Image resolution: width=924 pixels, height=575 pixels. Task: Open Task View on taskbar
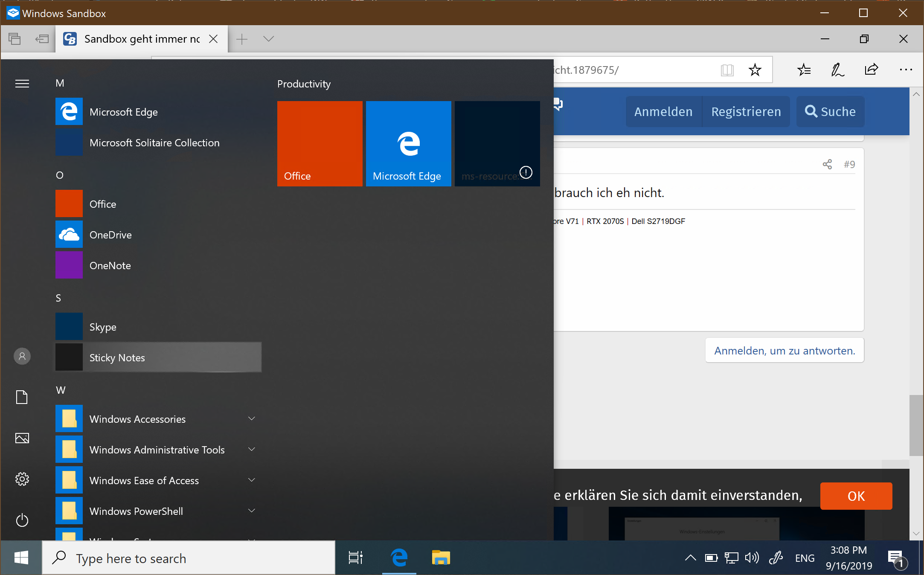[x=355, y=558]
